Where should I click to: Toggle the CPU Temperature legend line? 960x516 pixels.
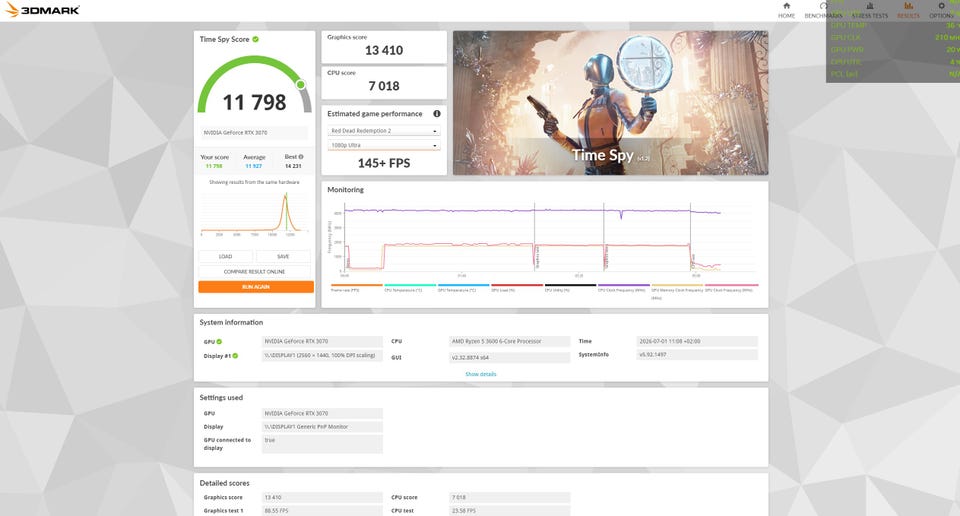[x=410, y=288]
